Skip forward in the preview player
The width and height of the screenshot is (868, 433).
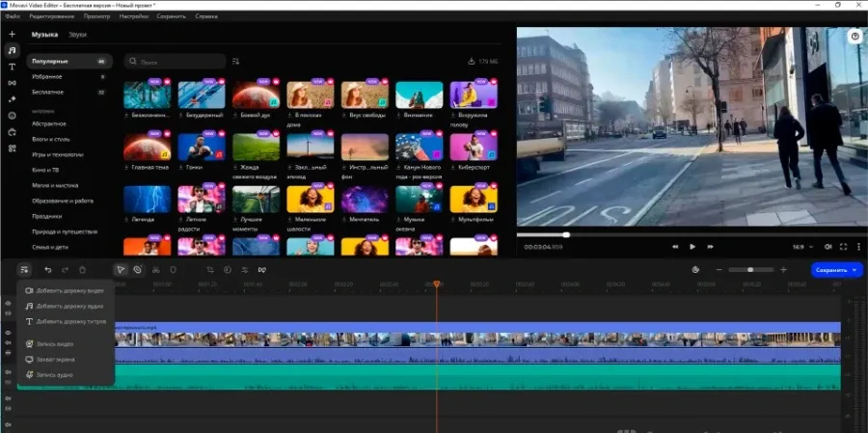click(710, 247)
